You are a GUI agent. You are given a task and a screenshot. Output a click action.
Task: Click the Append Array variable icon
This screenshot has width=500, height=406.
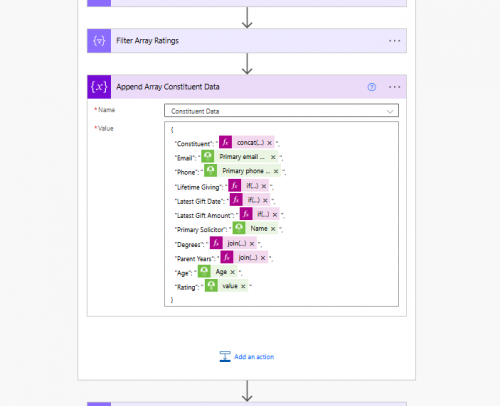pos(99,87)
